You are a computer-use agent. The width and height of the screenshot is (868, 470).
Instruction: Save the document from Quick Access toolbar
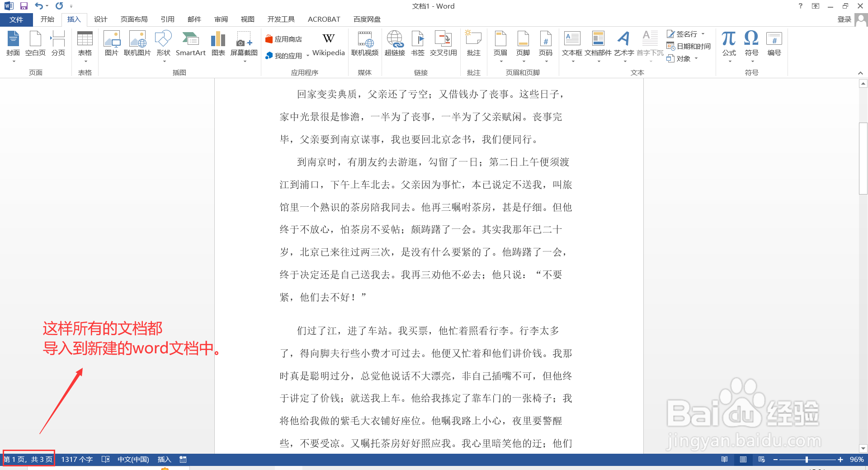click(24, 6)
